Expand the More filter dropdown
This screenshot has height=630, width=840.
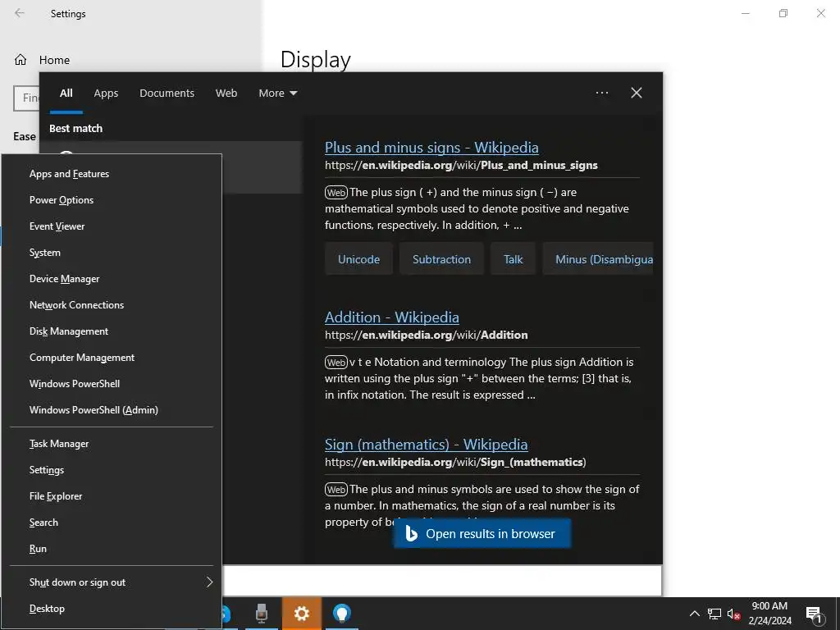277,94
